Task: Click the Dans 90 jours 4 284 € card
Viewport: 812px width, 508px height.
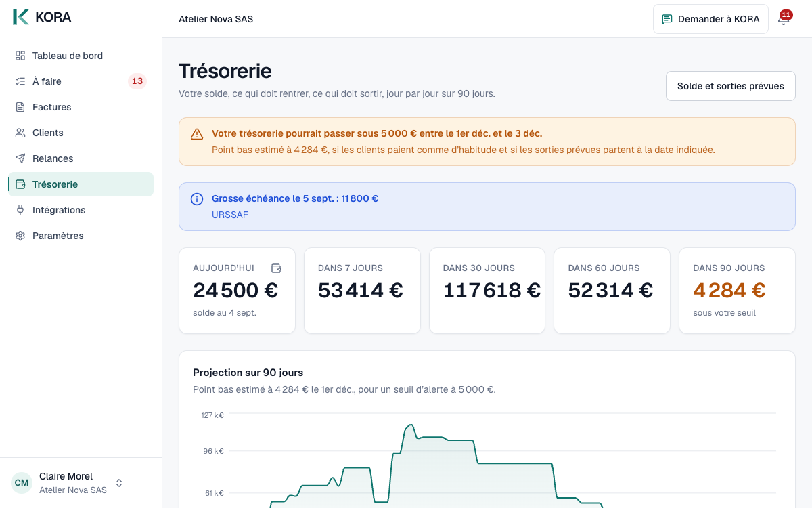Action: pyautogui.click(x=737, y=291)
